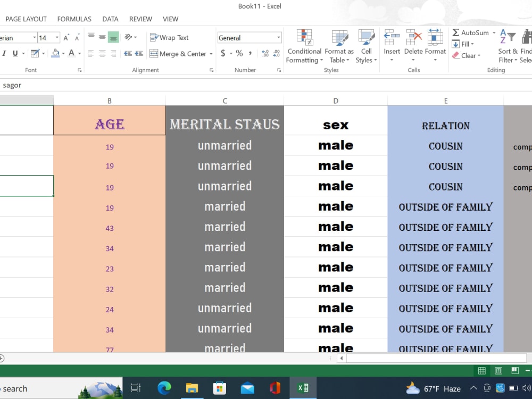The height and width of the screenshot is (399, 532).
Task: Apply middle vertical alignment
Action: 102,37
